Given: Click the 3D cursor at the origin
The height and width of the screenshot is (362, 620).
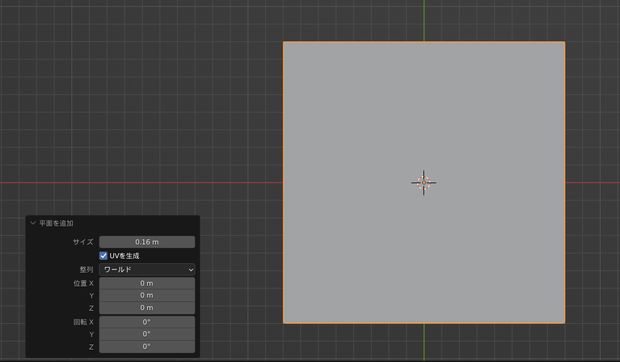Looking at the screenshot, I should 424,183.
